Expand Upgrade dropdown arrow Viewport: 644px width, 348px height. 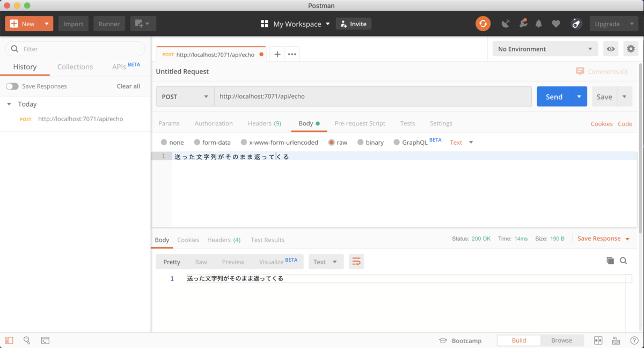tap(631, 24)
